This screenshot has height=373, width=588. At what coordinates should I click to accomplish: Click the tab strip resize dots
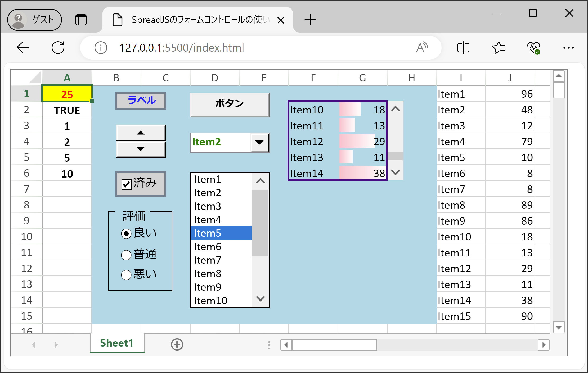coord(269,345)
